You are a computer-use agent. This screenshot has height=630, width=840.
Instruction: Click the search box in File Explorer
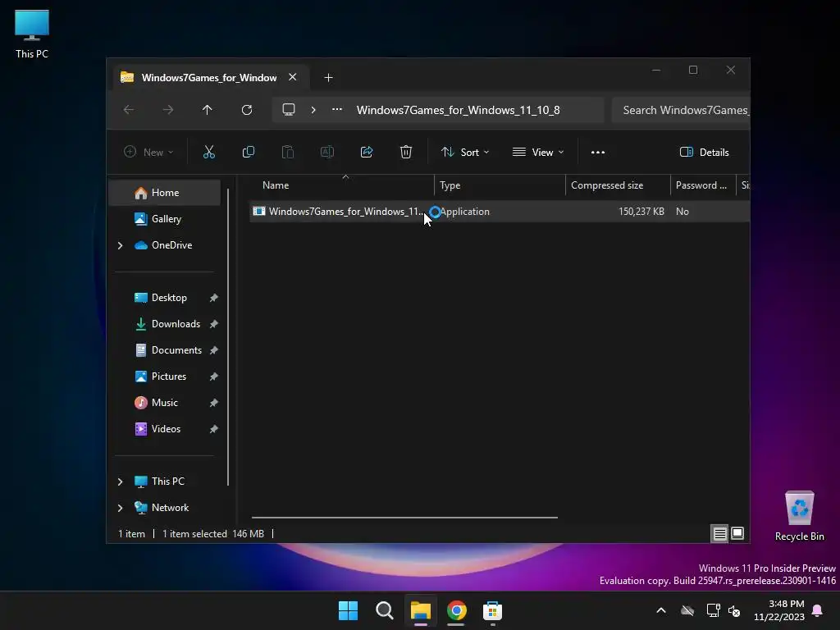pos(681,110)
